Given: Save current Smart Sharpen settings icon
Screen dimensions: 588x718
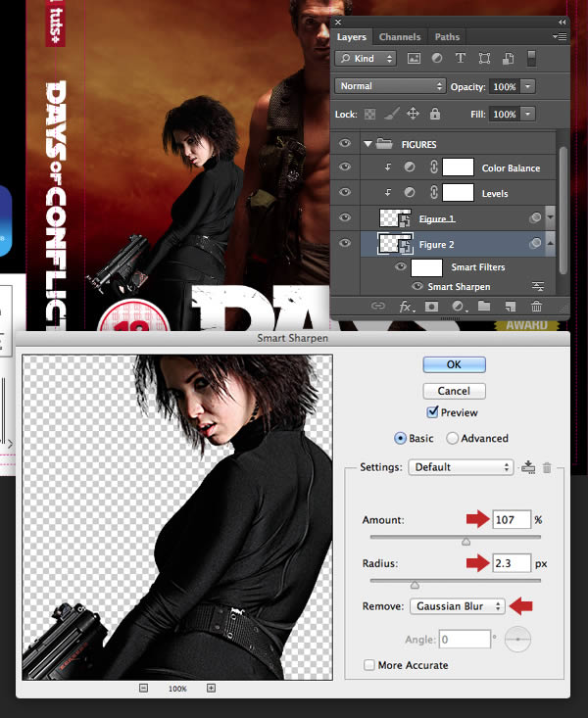Looking at the screenshot, I should click(x=528, y=467).
